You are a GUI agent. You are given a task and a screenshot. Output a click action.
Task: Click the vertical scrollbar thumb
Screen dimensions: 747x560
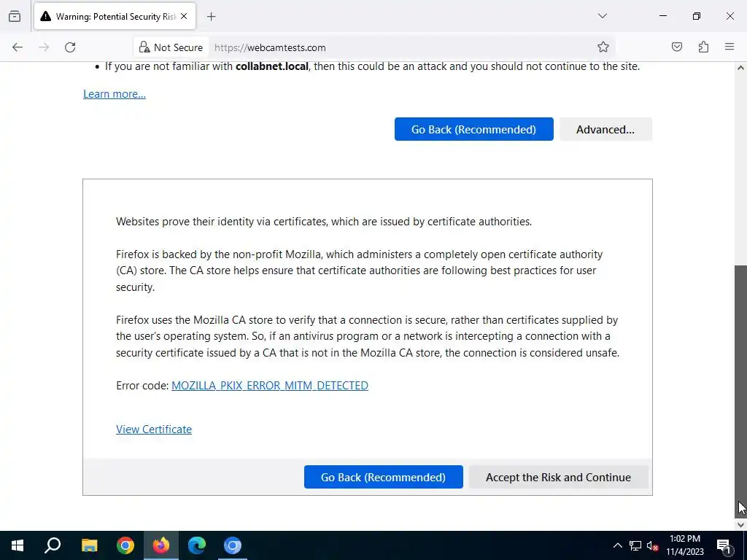[740, 391]
